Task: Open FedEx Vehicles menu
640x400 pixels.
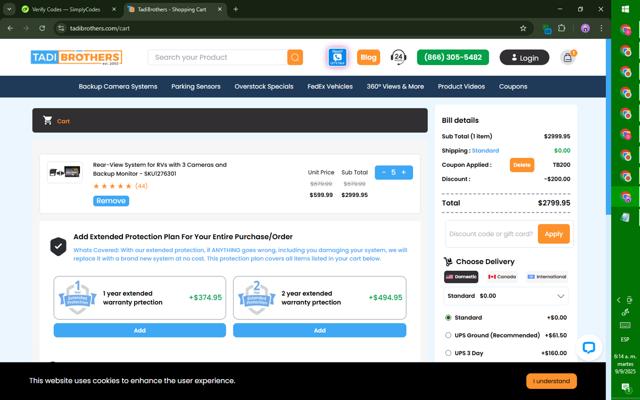Action: pos(330,87)
